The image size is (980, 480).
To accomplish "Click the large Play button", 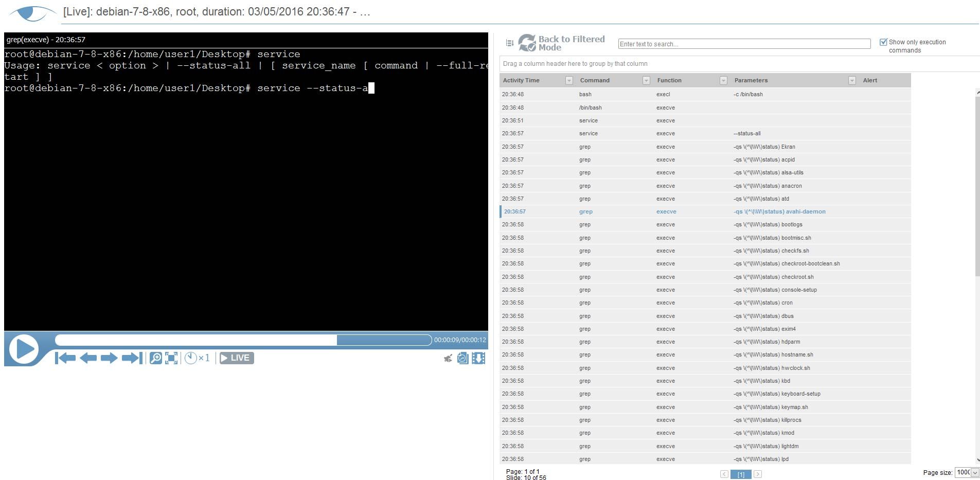I will click(x=24, y=349).
